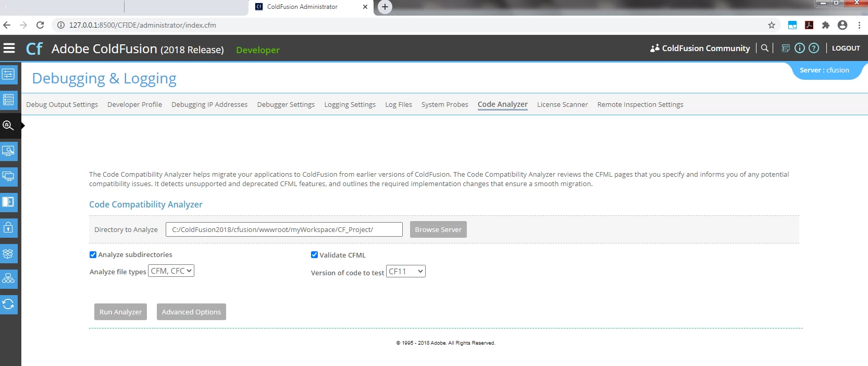Open Security padlock sidebar icon
Image resolution: width=868 pixels, height=366 pixels.
coord(8,228)
